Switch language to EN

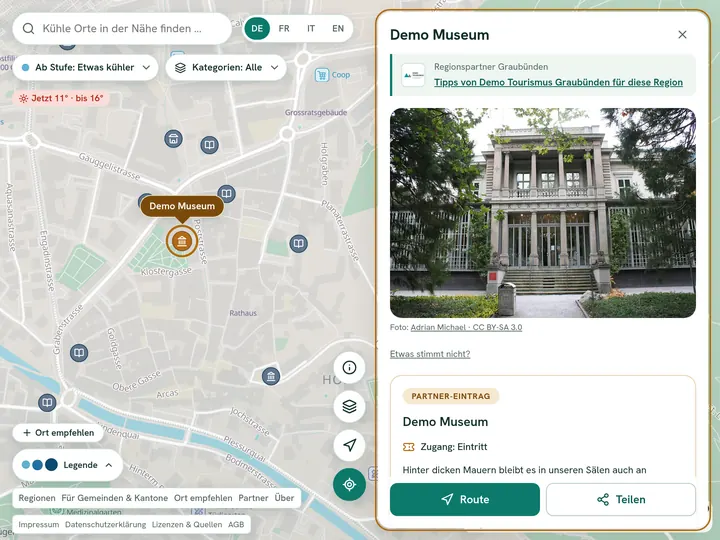tap(338, 28)
